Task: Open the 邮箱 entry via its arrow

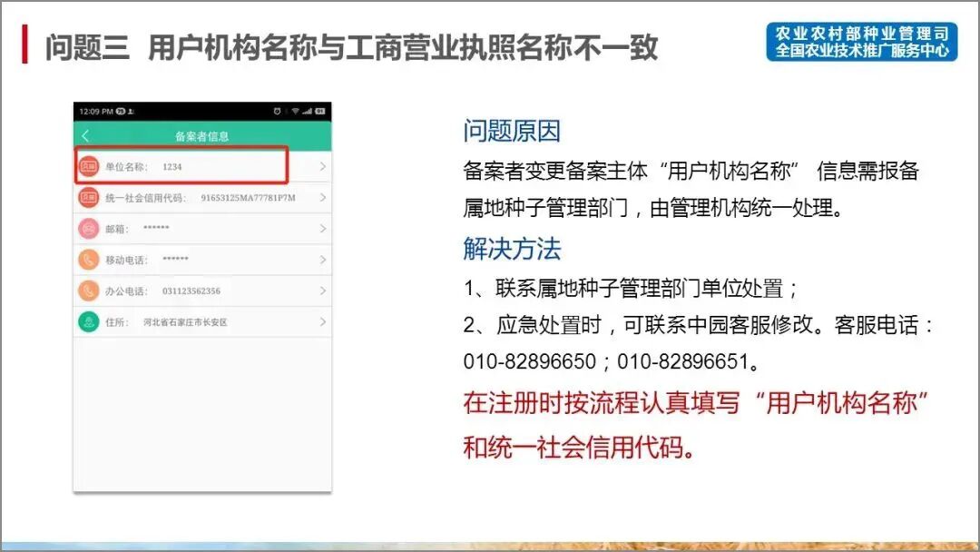Action: click(323, 228)
